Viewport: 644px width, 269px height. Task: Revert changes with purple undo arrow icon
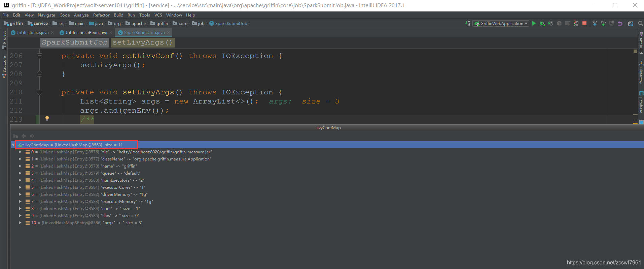tap(620, 23)
